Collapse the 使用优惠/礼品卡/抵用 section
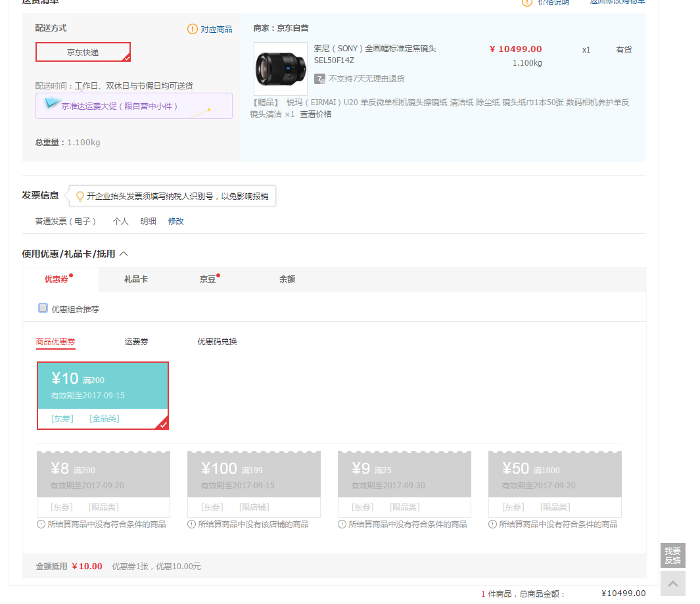This screenshot has width=700, height=604. [x=124, y=254]
